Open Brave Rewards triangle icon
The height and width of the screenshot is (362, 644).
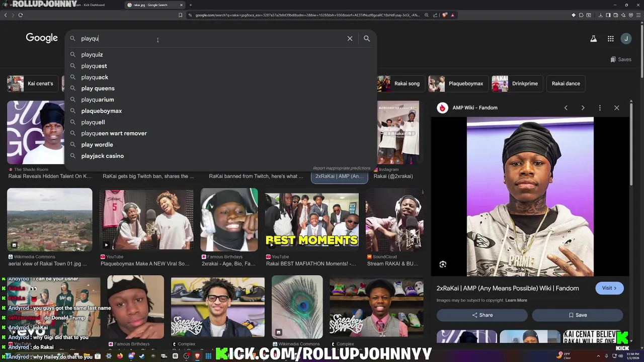pyautogui.click(x=452, y=15)
